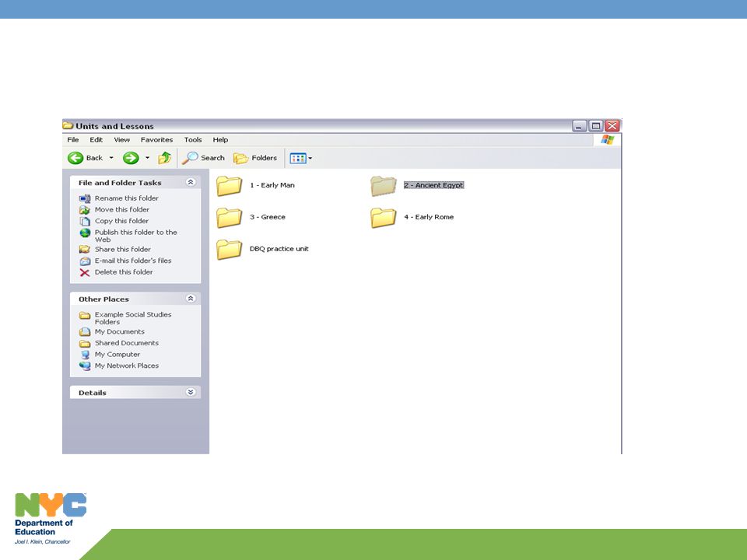Viewport: 747px width, 560px height.
Task: Click the Copy this folder icon
Action: click(85, 221)
